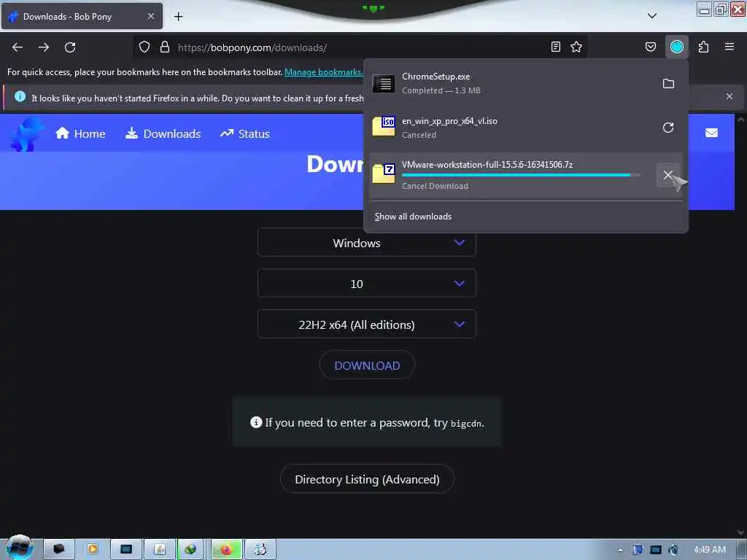The width and height of the screenshot is (747, 560).
Task: Open tracking protection shield icon
Action: [144, 47]
